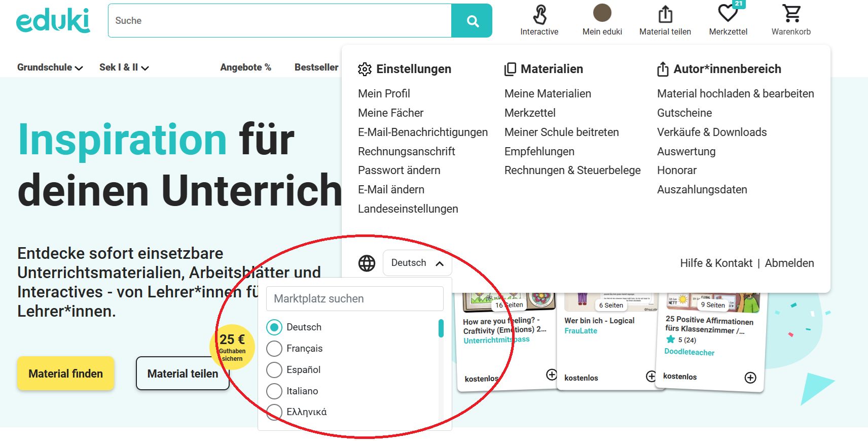Image resolution: width=868 pixels, height=441 pixels.
Task: Open the Warenkorb shopping cart
Action: [791, 14]
